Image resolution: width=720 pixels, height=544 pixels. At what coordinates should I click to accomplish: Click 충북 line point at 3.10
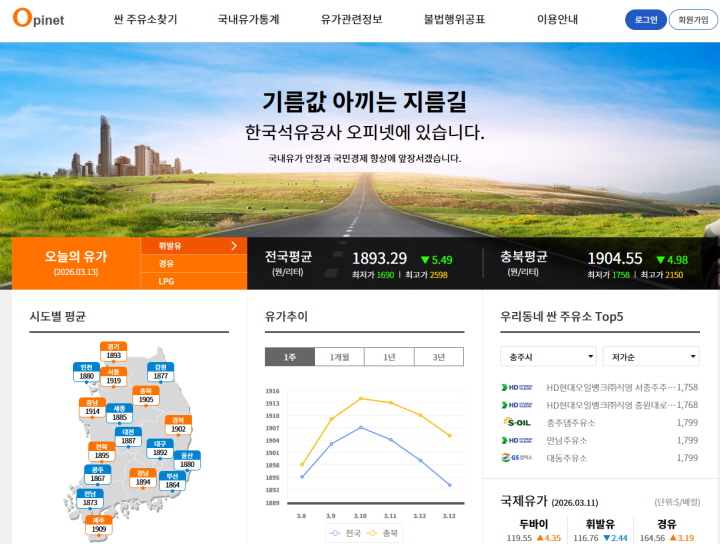[x=361, y=398]
